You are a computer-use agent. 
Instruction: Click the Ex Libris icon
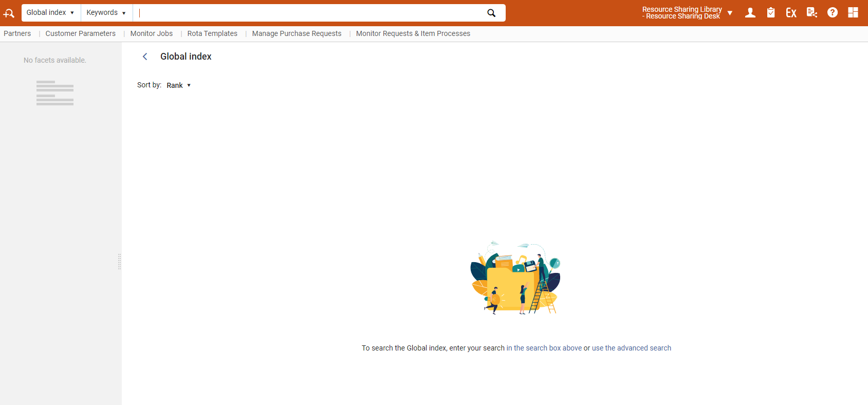pos(791,13)
